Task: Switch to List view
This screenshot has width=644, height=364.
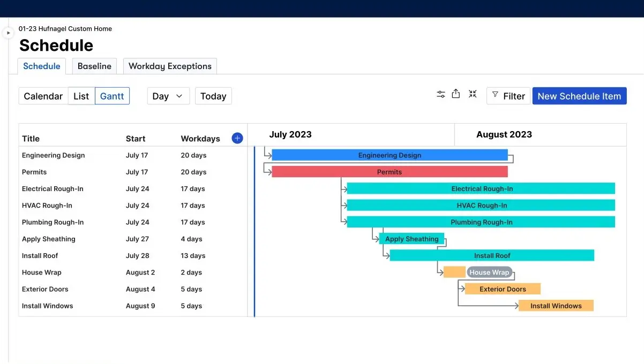Action: 81,96
